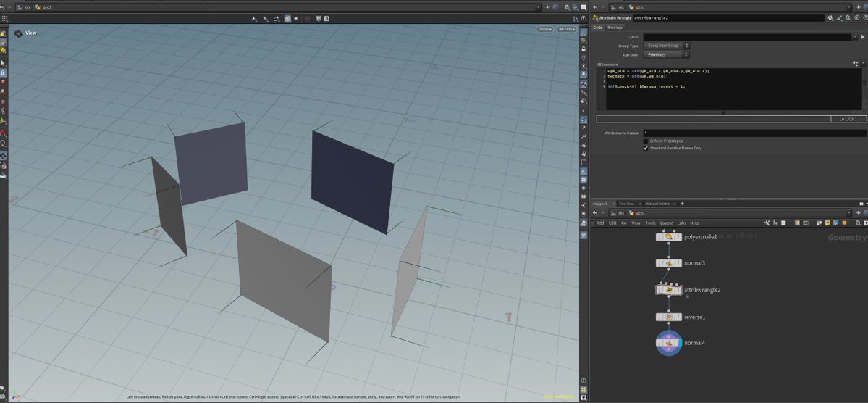
Task: Click the parameter search magnifier icon
Action: coord(848,17)
